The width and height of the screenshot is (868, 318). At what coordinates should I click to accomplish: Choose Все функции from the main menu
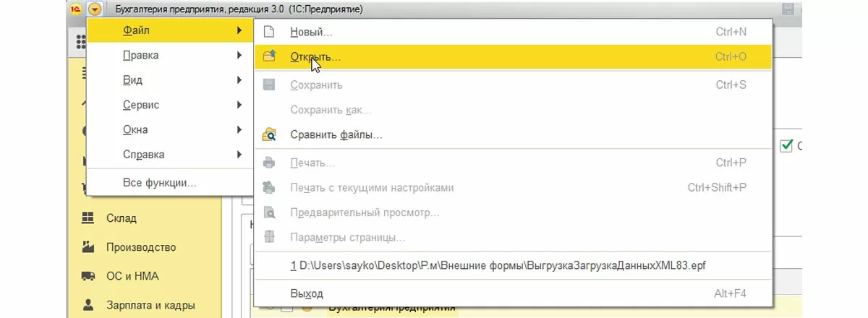click(159, 183)
